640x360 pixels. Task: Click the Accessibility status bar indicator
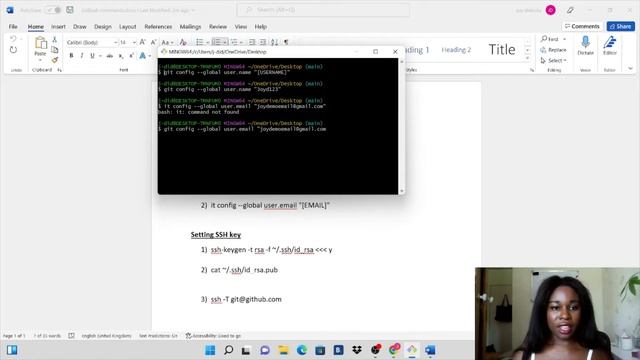click(x=213, y=336)
